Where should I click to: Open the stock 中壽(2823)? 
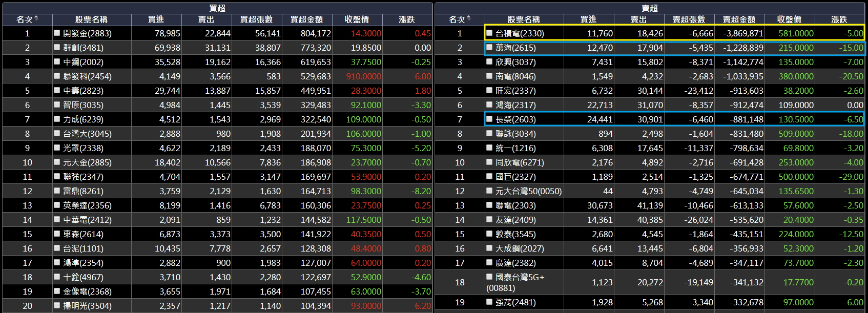click(83, 91)
